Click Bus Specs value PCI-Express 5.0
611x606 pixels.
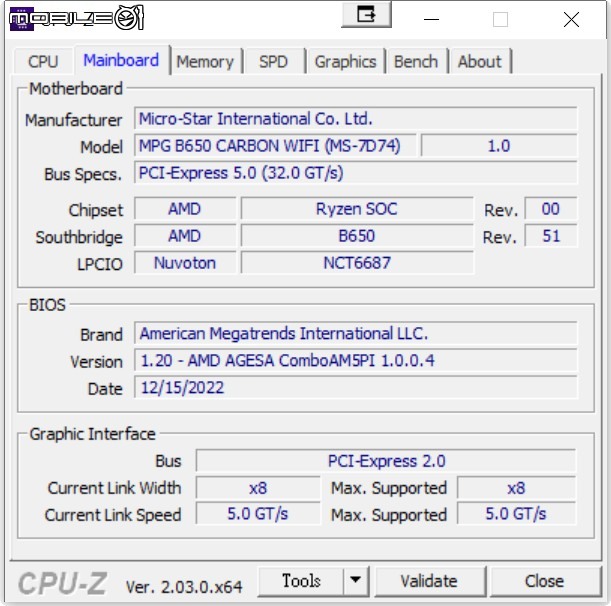coord(356,173)
